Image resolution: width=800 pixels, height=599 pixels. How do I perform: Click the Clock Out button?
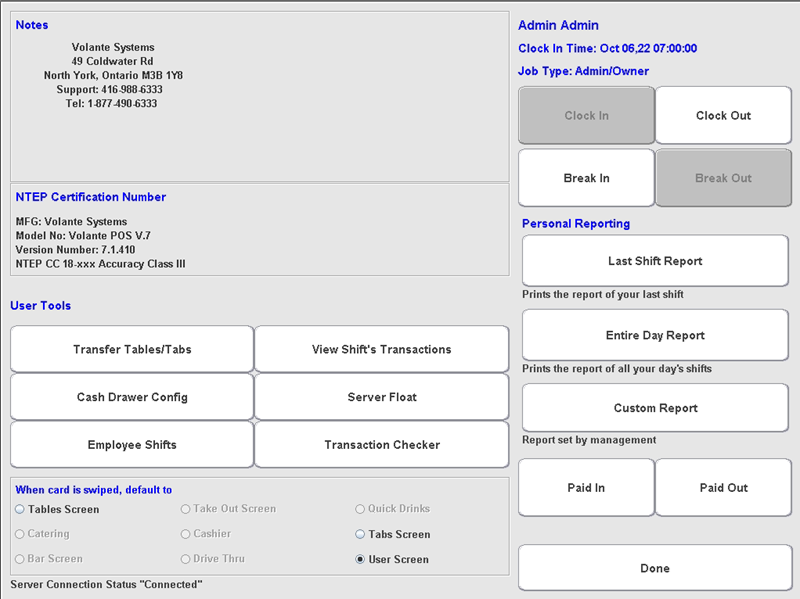tap(723, 115)
